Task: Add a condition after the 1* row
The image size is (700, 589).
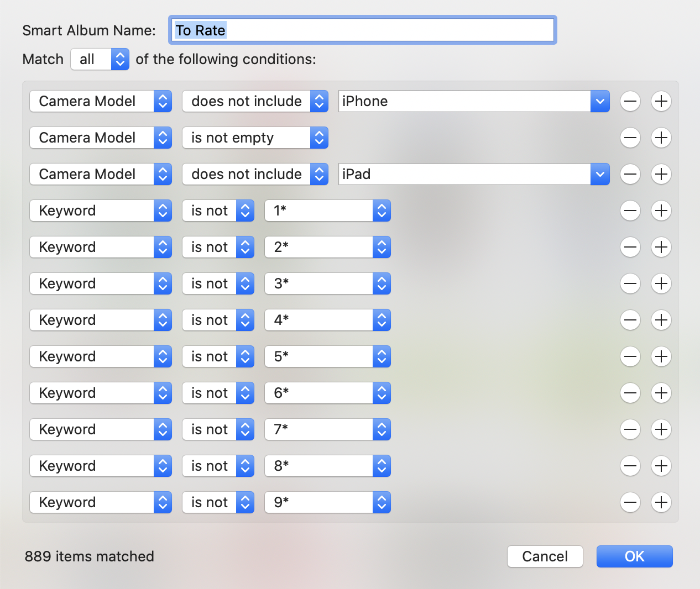Action: pos(661,211)
